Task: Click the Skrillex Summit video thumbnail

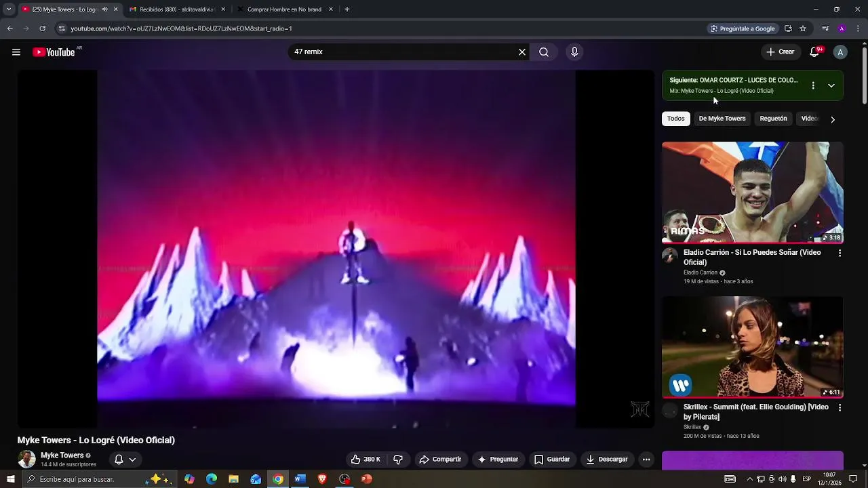Action: pos(753,347)
